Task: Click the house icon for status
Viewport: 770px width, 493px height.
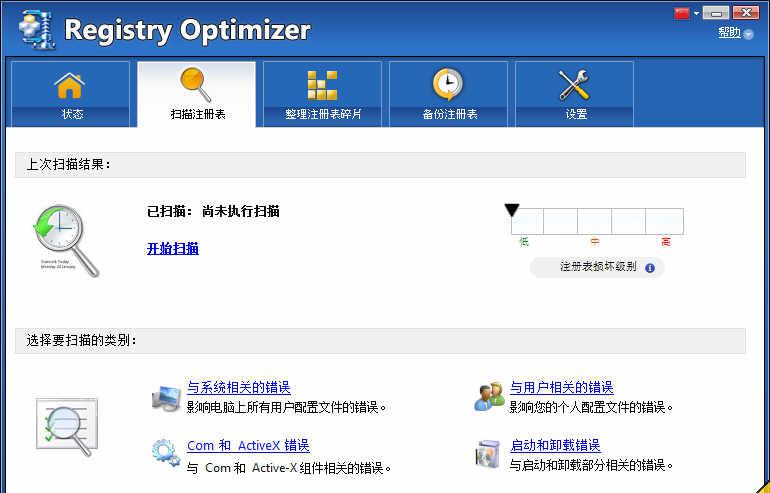Action: coord(70,85)
